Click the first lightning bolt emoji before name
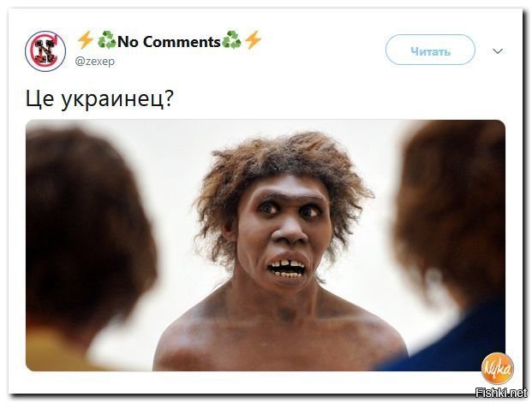532x403 pixels. pyautogui.click(x=85, y=40)
